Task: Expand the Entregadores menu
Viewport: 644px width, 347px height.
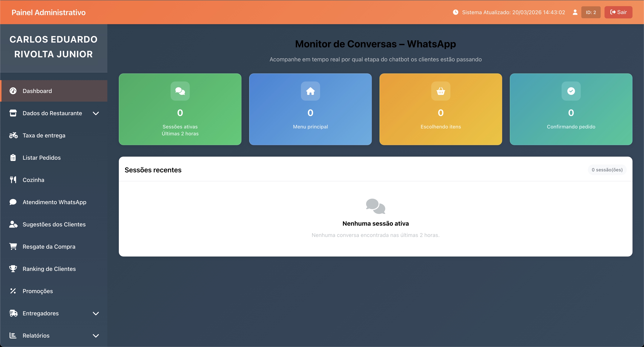Action: pos(96,313)
